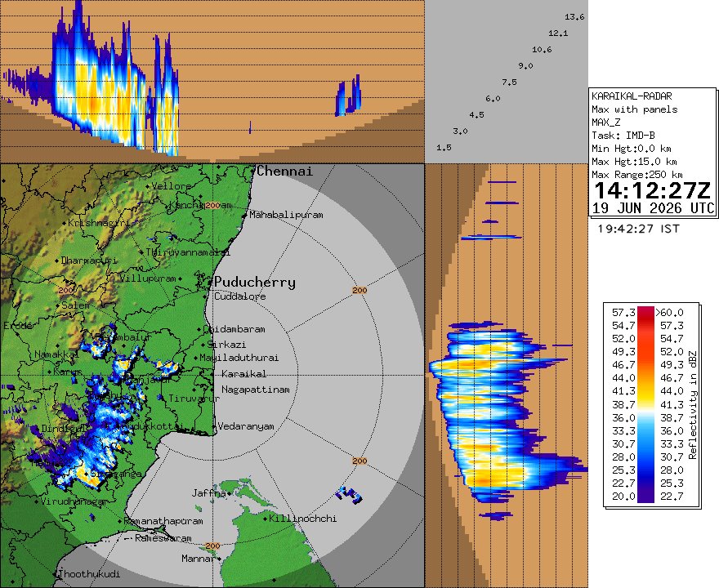Select the Tiruvarur label
The width and height of the screenshot is (719, 588).
[x=194, y=399]
